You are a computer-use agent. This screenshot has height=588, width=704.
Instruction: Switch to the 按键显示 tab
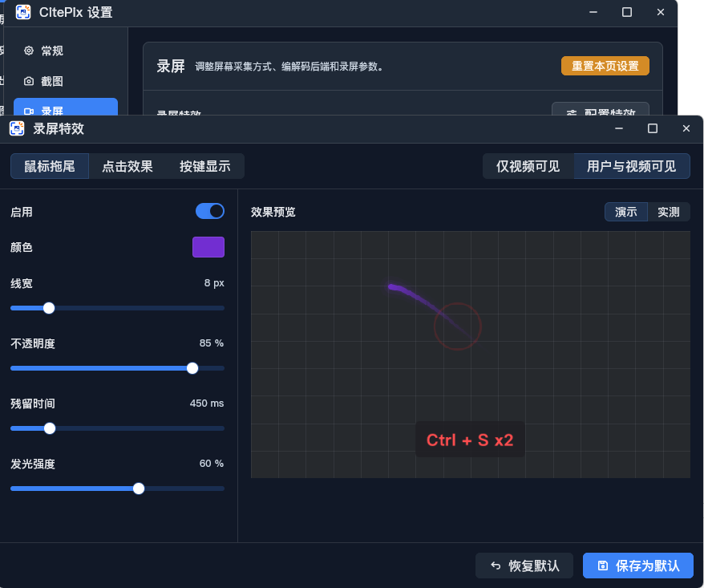click(x=205, y=166)
